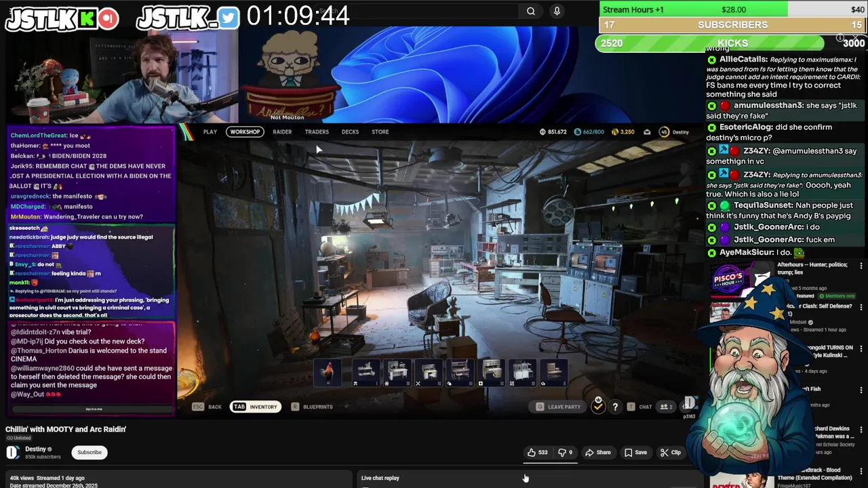The width and height of the screenshot is (868, 488).
Task: Select the last workbench station icon
Action: [553, 373]
